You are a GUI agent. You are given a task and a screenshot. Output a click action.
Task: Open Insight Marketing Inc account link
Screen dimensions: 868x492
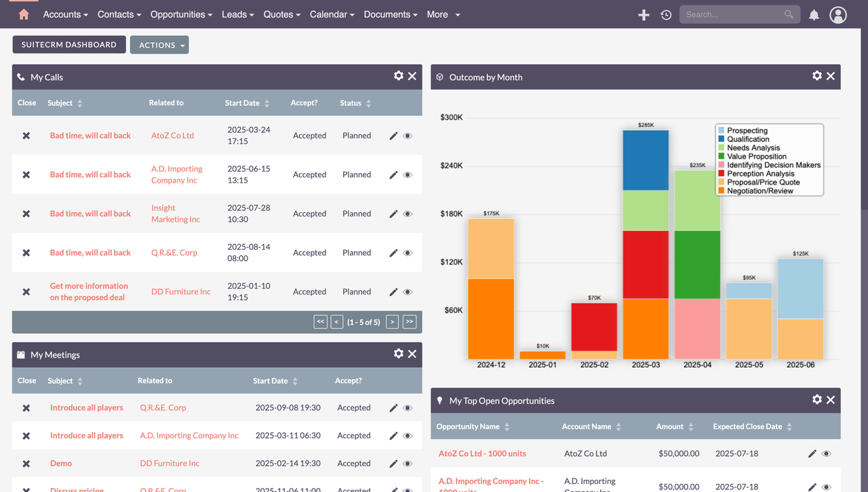pyautogui.click(x=176, y=214)
